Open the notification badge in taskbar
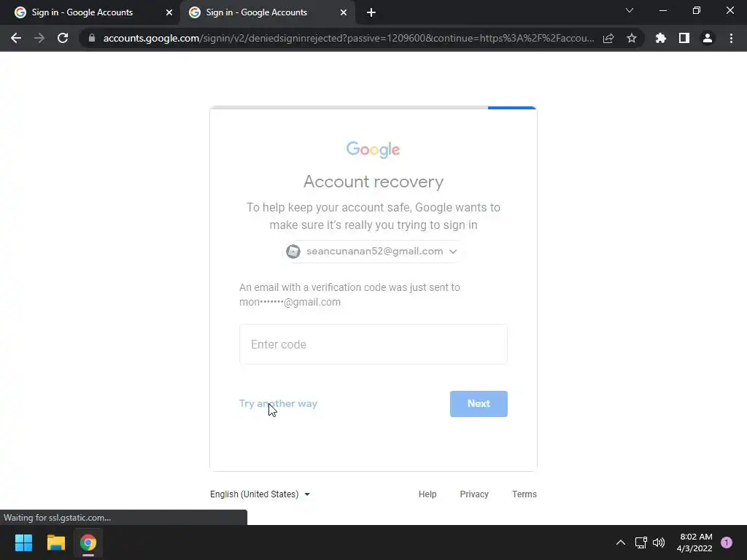Viewport: 747px width, 560px height. coord(727,542)
